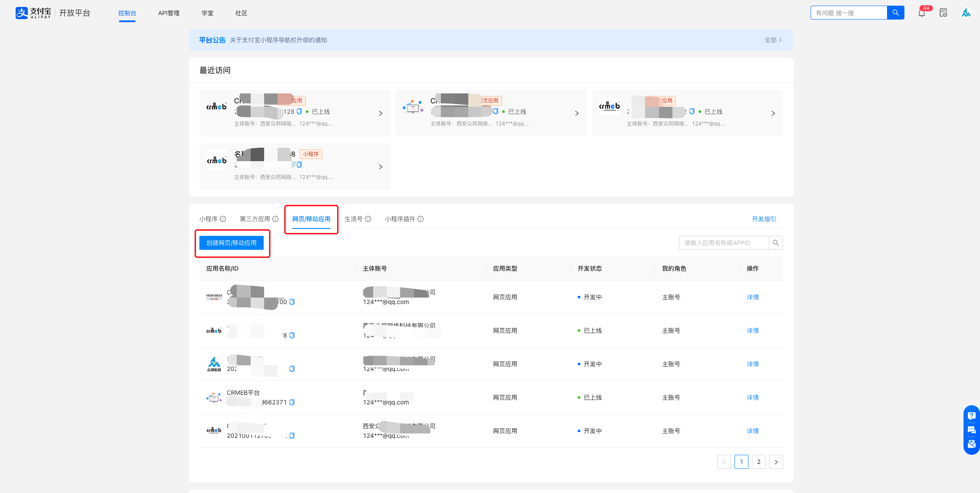This screenshot has height=493, width=980.
Task: Click info icon beside 小程序 tab
Action: point(223,219)
